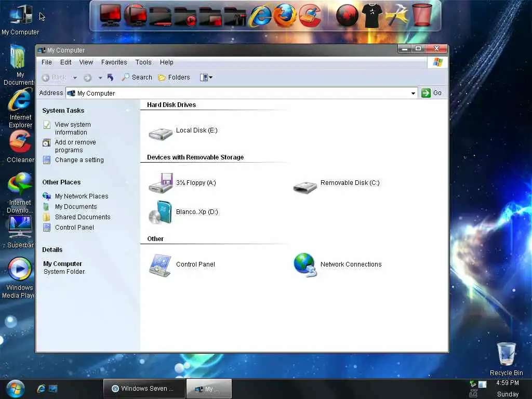Click the My Documents desktop icon
Image resolution: width=532 pixels, height=399 pixels.
(x=19, y=65)
